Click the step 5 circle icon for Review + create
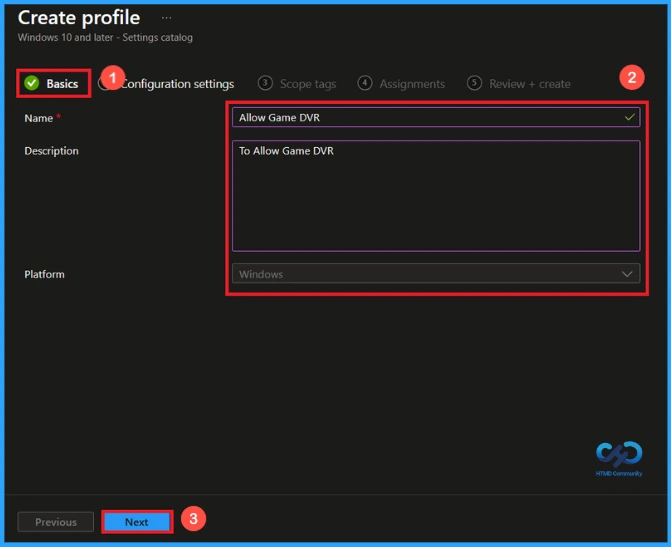671x547 pixels. coord(474,83)
